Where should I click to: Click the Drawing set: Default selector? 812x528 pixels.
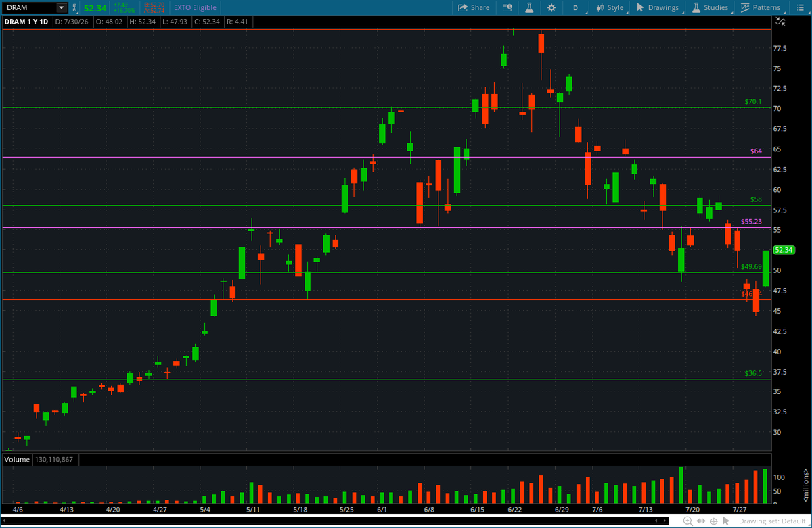[x=771, y=521]
